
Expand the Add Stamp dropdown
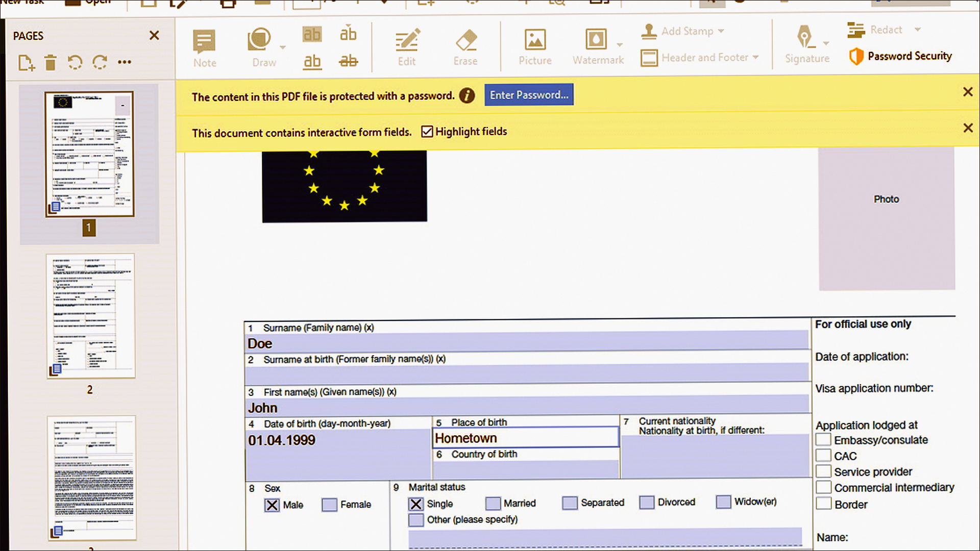click(721, 31)
